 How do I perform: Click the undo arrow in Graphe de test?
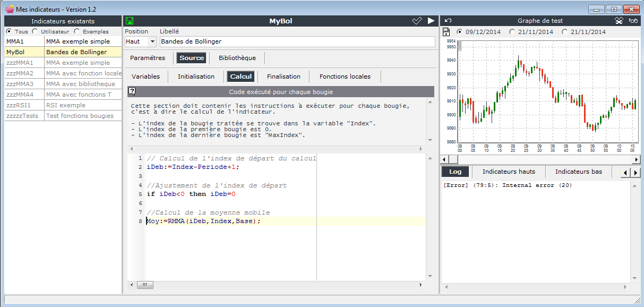pyautogui.click(x=448, y=21)
